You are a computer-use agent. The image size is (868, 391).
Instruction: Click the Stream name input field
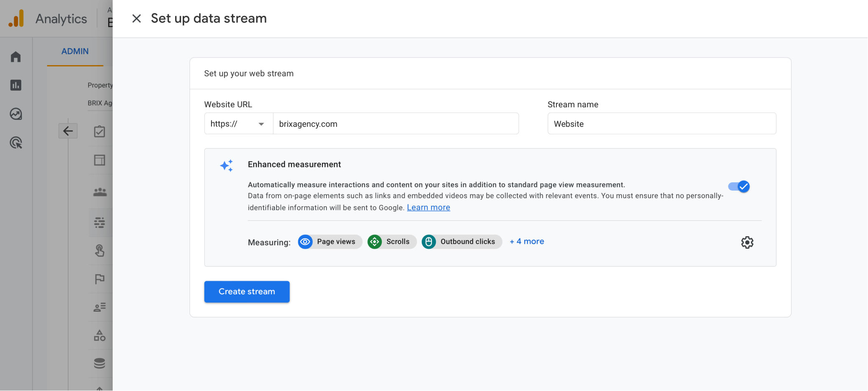[x=662, y=124]
